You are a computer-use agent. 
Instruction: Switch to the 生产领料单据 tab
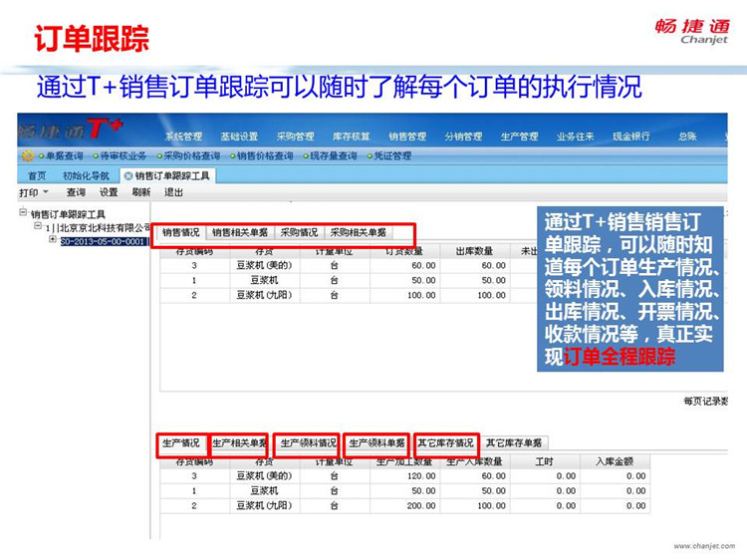click(x=376, y=443)
